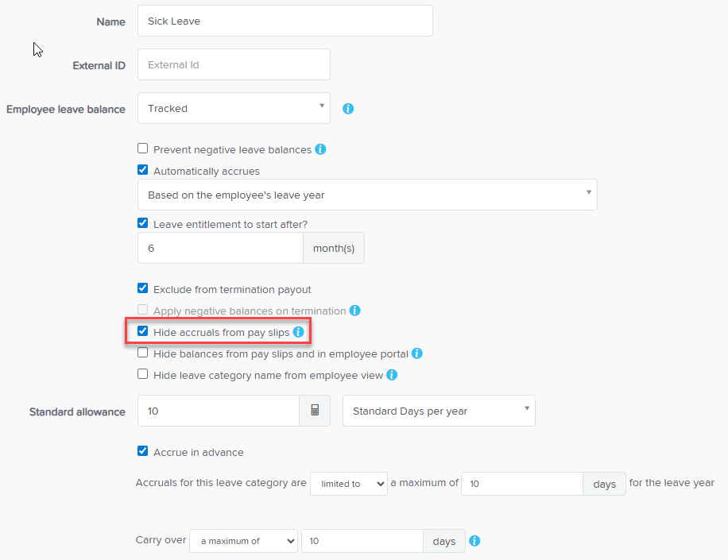
Task: Click info icon for Hide balances from pay slips
Action: click(416, 353)
